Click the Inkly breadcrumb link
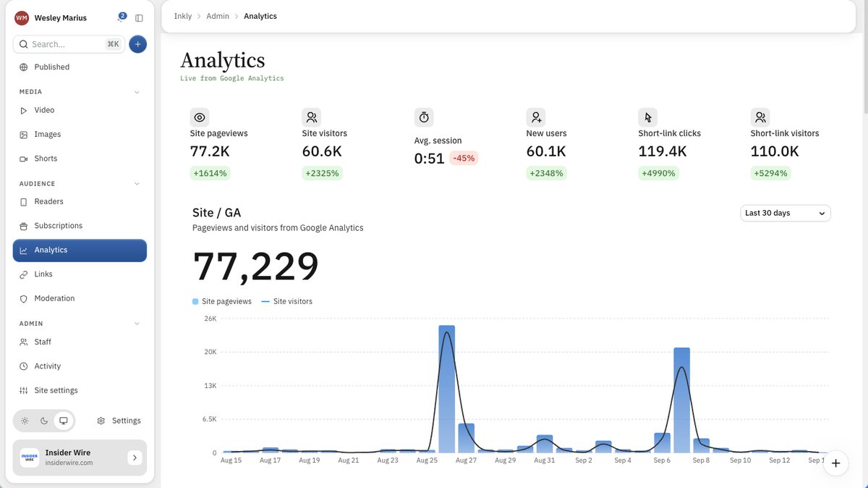 pos(183,16)
